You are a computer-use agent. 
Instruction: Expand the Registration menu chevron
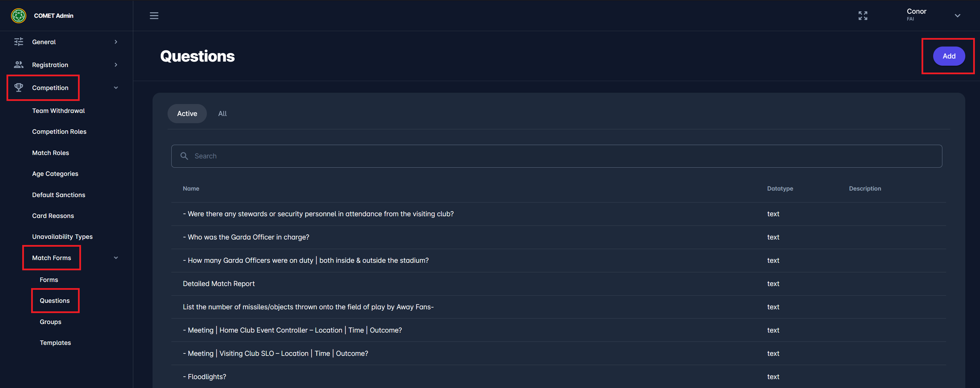[x=116, y=65]
